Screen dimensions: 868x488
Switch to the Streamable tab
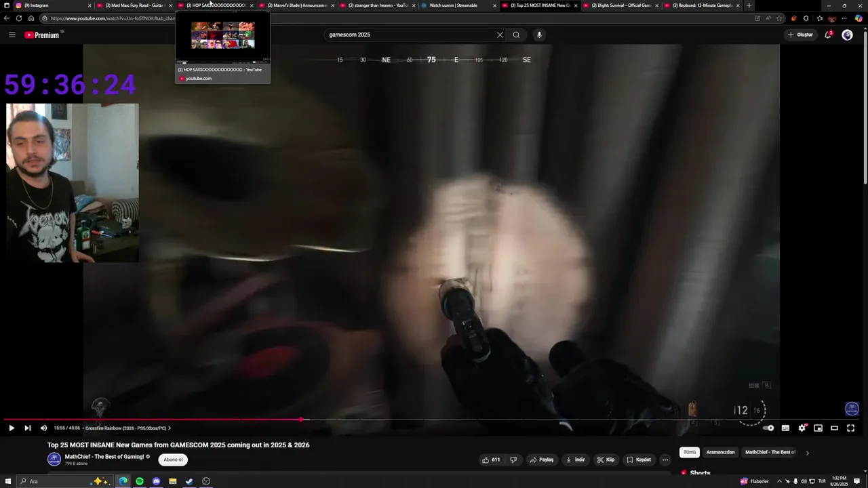point(459,5)
